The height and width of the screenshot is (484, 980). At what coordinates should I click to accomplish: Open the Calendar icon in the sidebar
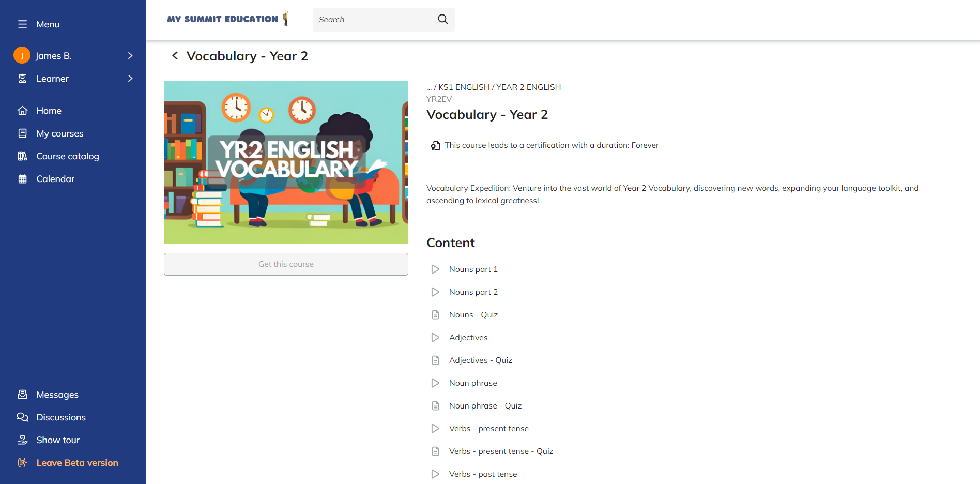pos(22,179)
